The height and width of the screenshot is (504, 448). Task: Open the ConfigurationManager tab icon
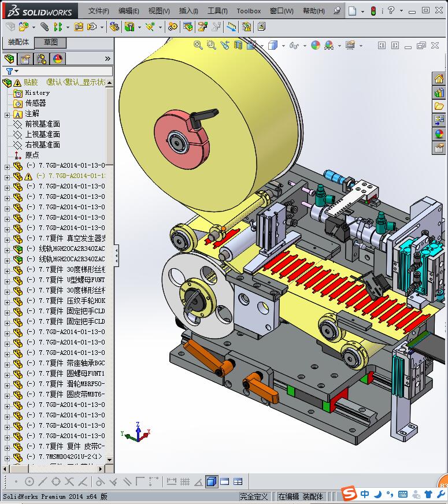coord(42,59)
